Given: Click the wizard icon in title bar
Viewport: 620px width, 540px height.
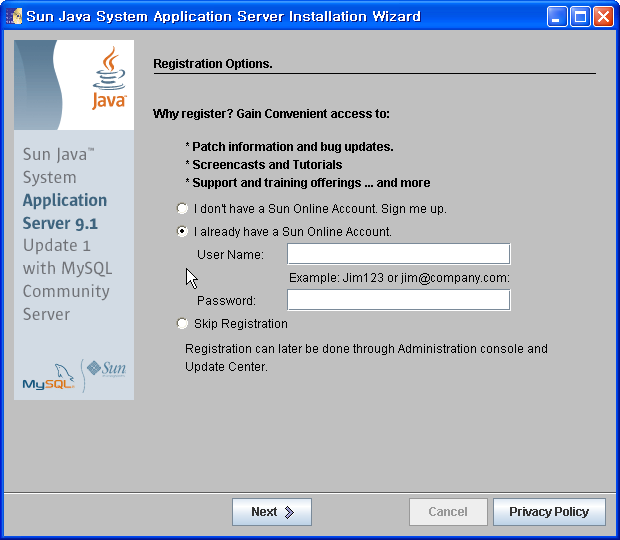Looking at the screenshot, I should click(14, 16).
